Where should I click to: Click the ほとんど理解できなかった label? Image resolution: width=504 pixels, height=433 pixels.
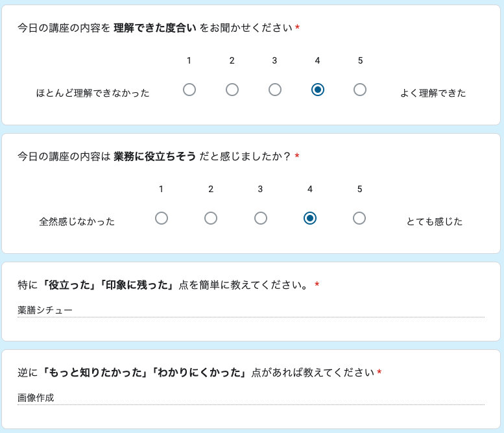click(93, 93)
